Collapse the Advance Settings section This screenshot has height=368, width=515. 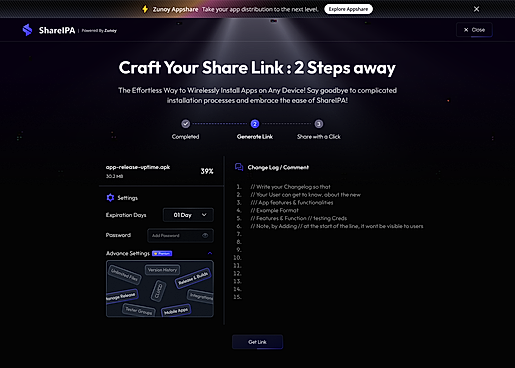click(x=210, y=253)
